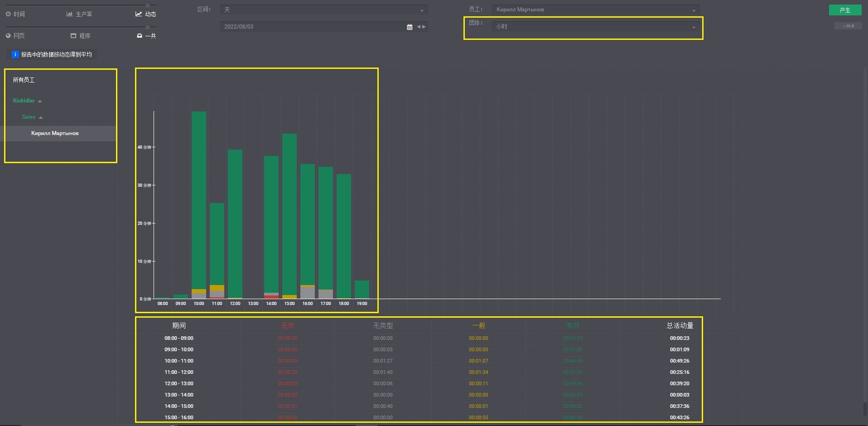Click the 10:00 bar in the chart
This screenshot has height=426, width=868.
pyautogui.click(x=199, y=205)
